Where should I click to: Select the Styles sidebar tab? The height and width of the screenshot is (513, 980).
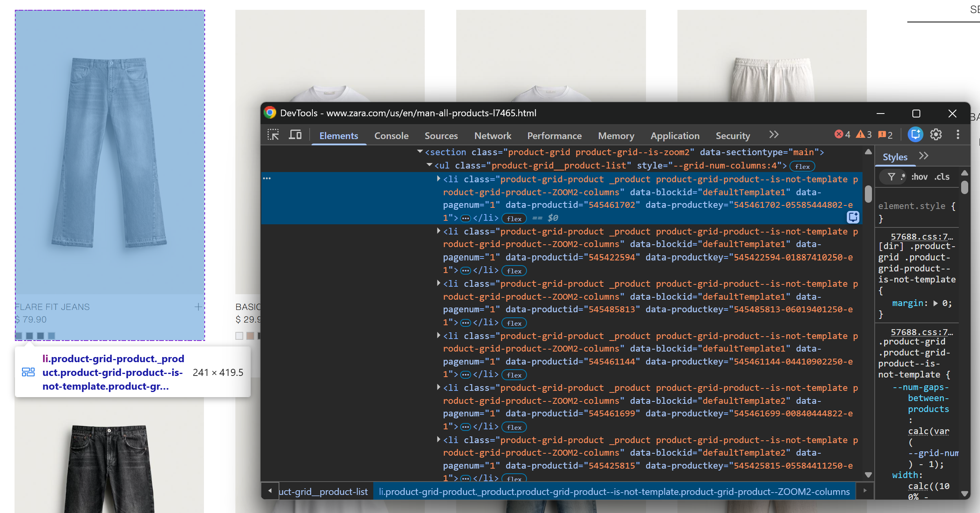point(895,157)
